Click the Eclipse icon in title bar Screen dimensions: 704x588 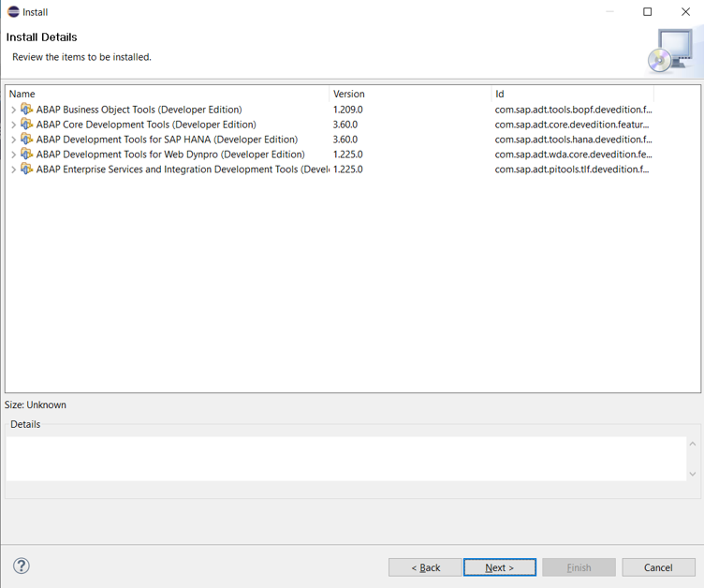coord(13,11)
